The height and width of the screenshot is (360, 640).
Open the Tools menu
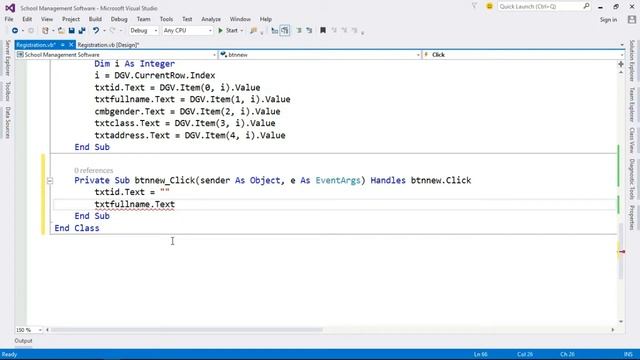tap(166, 19)
